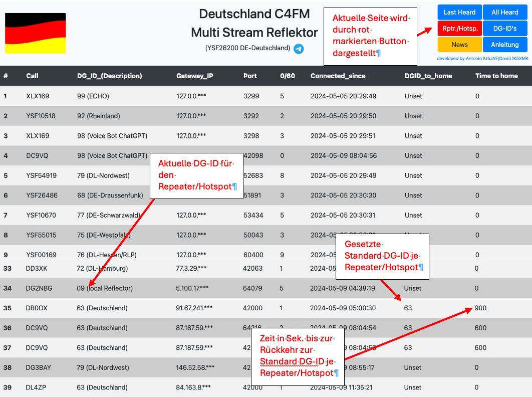Click timestamp 2024-05-09 08:04:56
The width and height of the screenshot is (532, 397).
(343, 155)
